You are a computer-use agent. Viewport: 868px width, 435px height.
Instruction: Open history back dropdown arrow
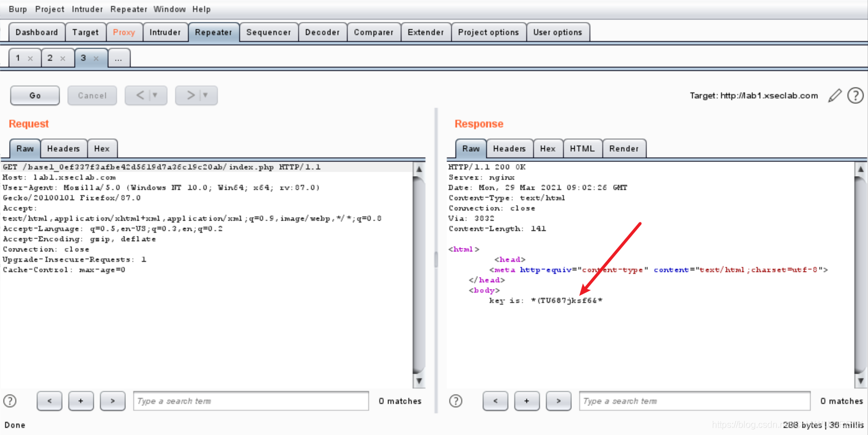tap(155, 95)
